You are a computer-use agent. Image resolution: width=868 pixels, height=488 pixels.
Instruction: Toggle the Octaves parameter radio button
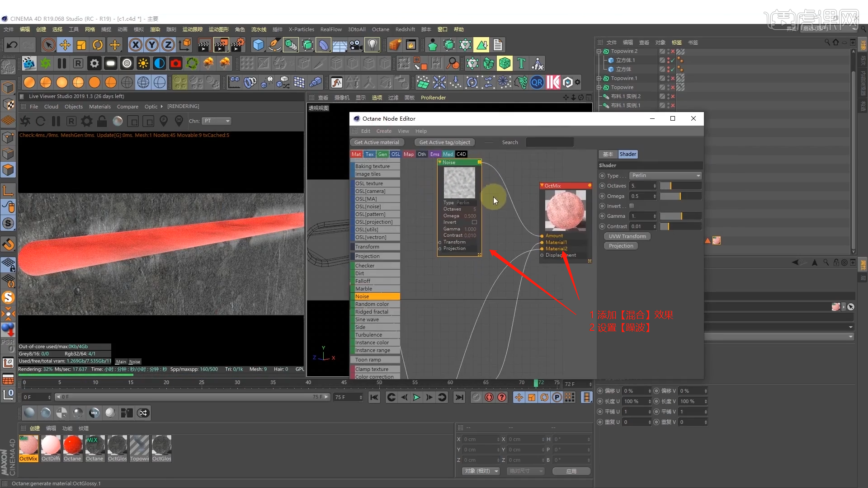602,186
